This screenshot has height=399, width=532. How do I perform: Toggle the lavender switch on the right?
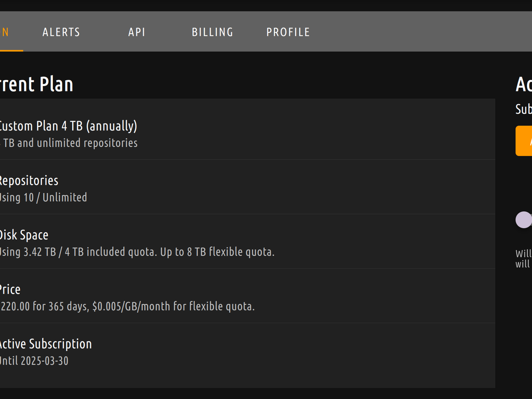pyautogui.click(x=524, y=220)
